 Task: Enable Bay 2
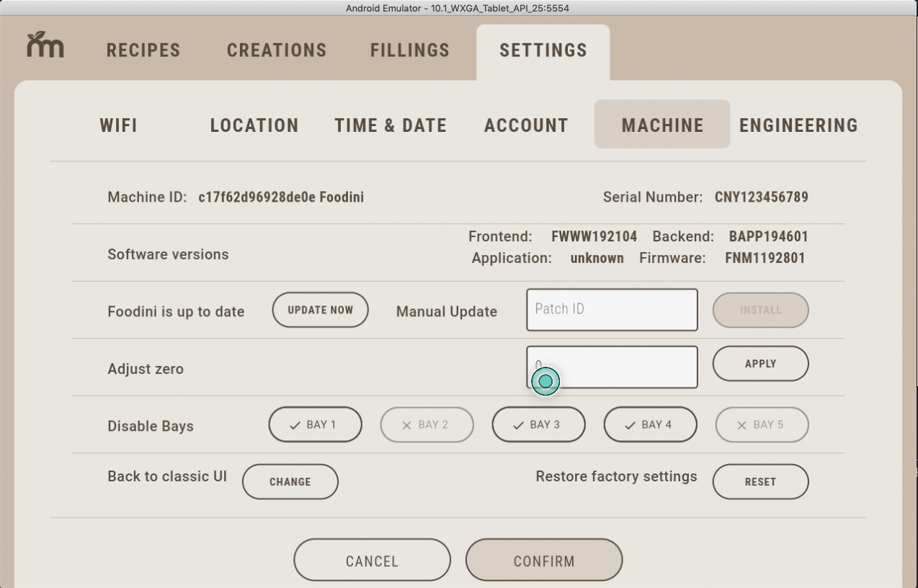(x=427, y=424)
